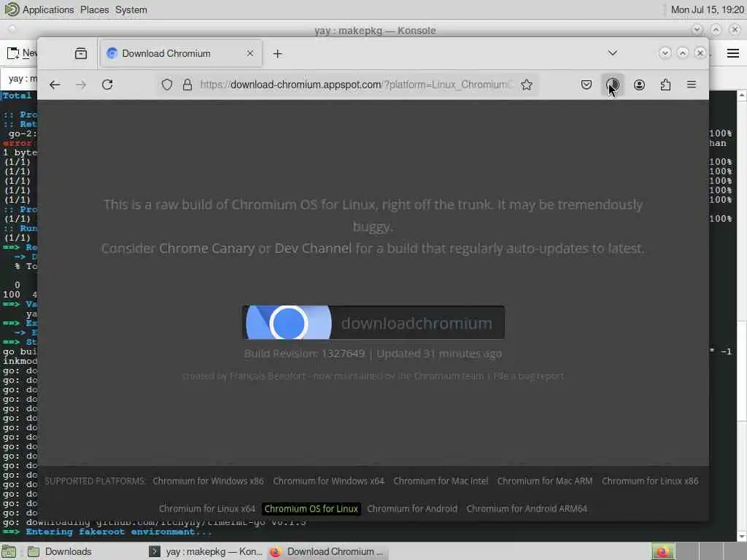
Task: Open the Places menu
Action: click(94, 9)
